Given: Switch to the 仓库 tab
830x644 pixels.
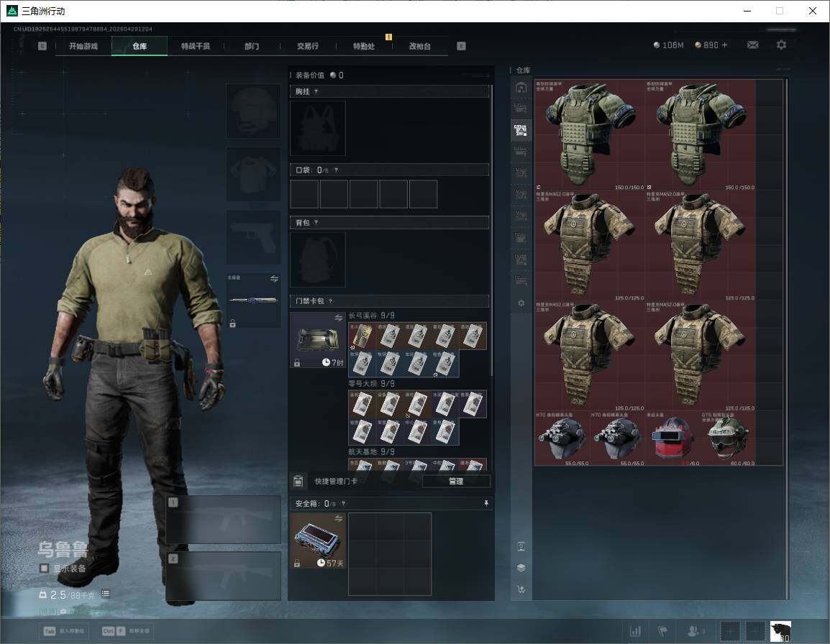Looking at the screenshot, I should tap(140, 46).
